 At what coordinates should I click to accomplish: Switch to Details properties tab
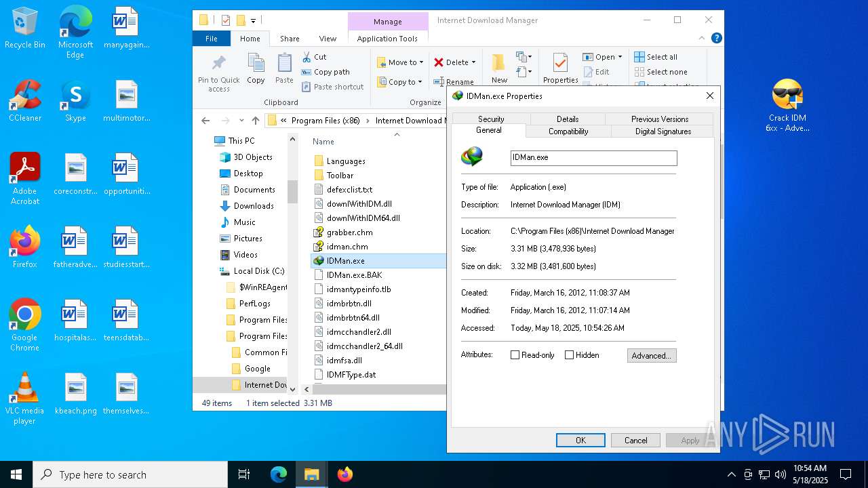[568, 119]
